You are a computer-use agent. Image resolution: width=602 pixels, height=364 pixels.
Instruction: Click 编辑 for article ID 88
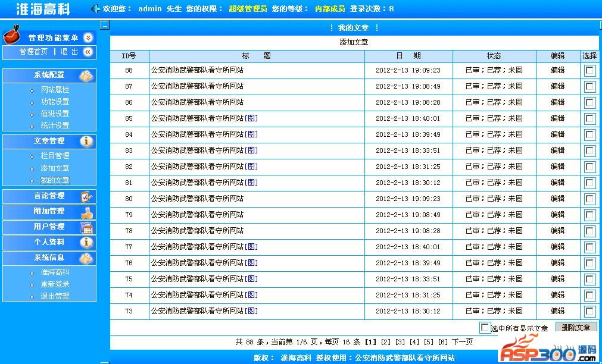click(557, 70)
